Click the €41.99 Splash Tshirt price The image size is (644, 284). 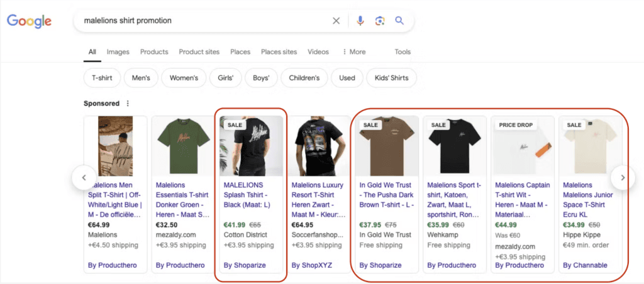point(235,225)
